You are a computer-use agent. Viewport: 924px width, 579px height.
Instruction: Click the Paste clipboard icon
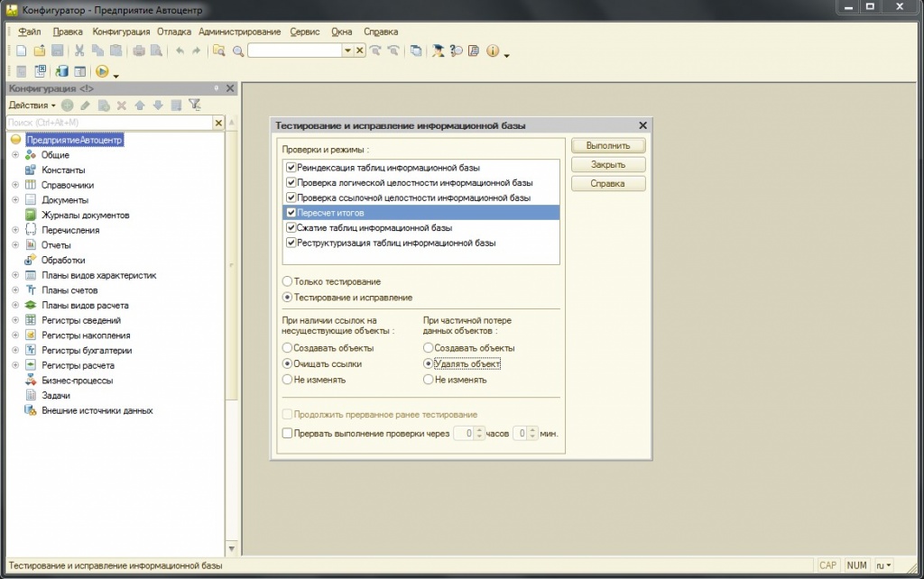[116, 51]
